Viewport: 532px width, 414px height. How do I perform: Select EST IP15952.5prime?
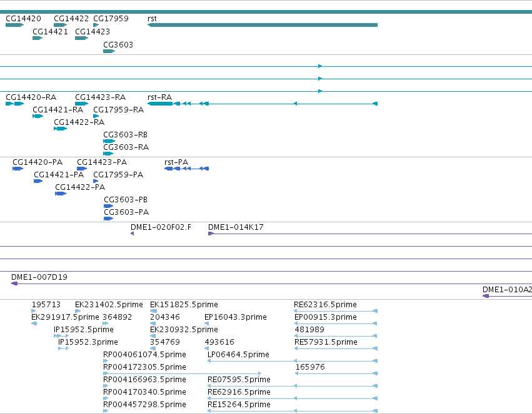tap(84, 330)
